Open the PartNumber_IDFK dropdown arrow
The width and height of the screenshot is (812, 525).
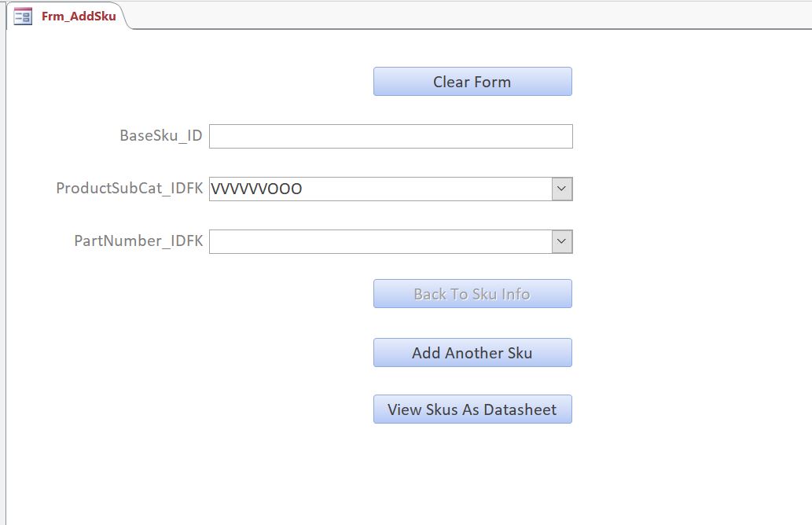tap(561, 241)
